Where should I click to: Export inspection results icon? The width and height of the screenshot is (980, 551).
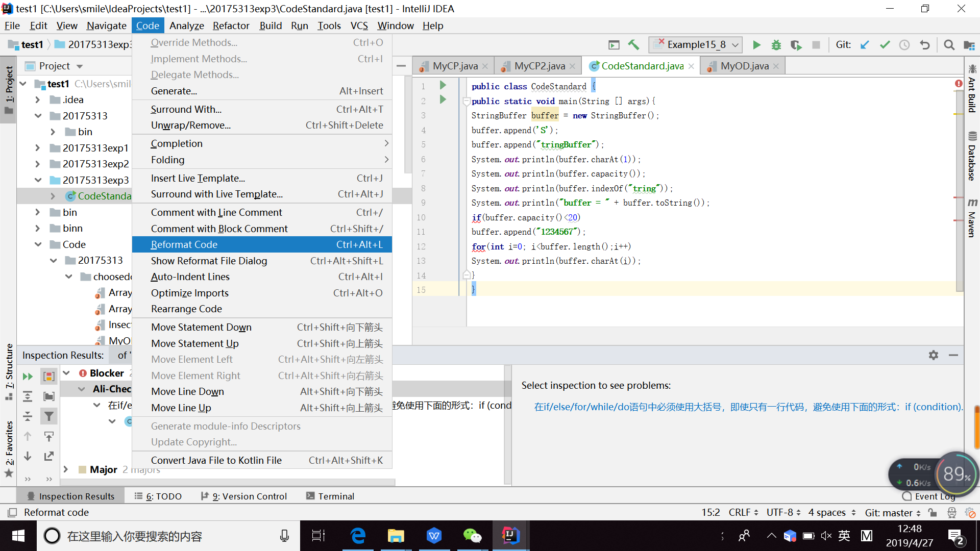(x=48, y=456)
